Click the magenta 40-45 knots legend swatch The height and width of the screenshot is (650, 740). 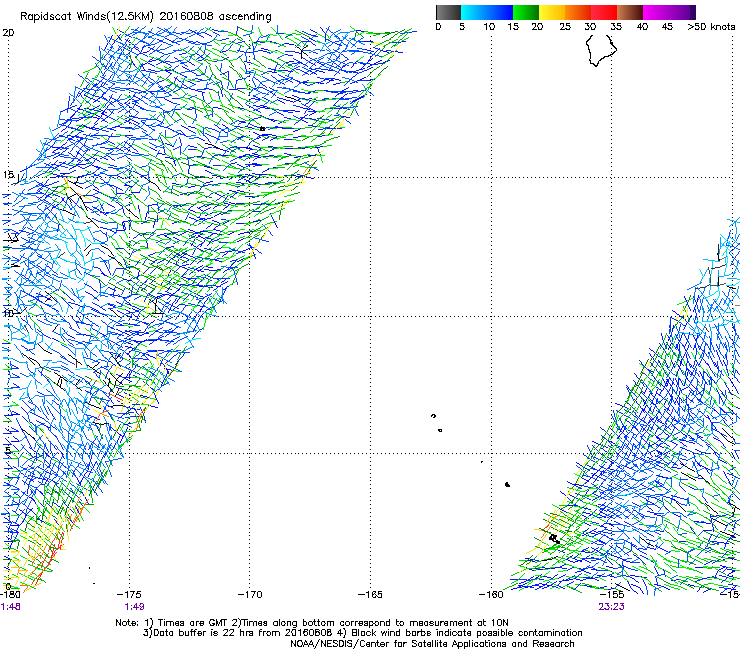click(x=656, y=12)
